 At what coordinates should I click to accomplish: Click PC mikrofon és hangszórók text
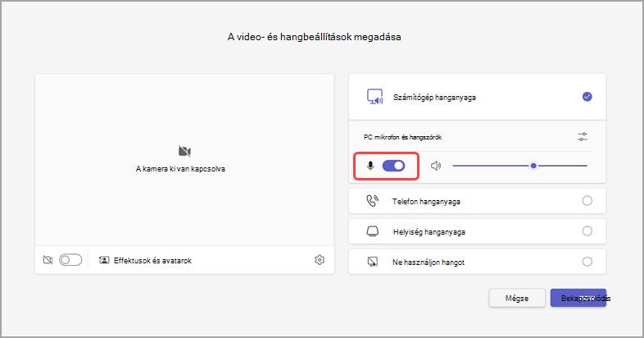coord(403,137)
